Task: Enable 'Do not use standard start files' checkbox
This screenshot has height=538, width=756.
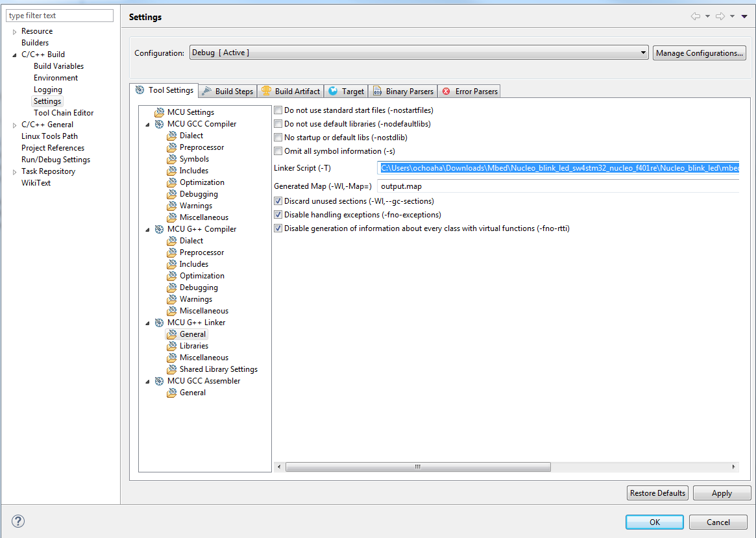Action: 278,110
